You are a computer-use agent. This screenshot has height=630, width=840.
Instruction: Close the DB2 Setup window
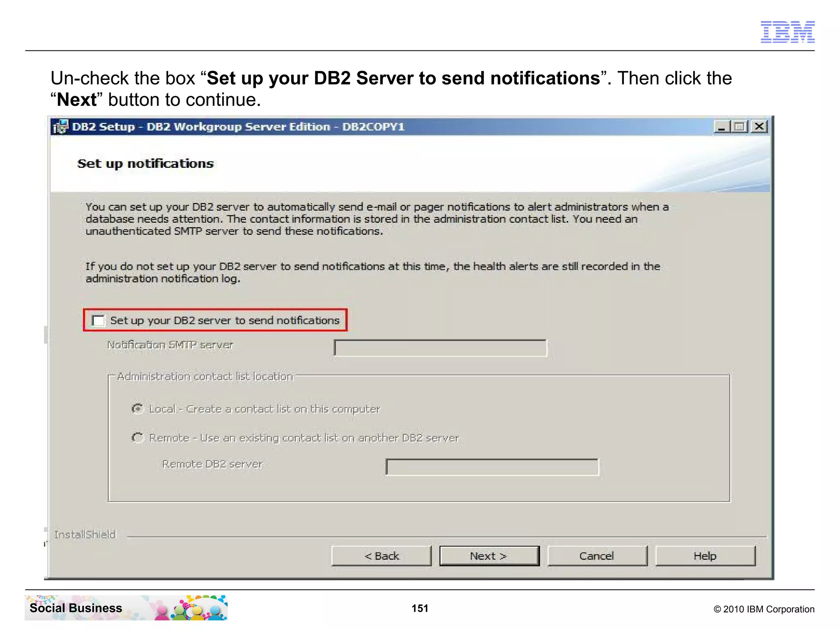coord(759,127)
